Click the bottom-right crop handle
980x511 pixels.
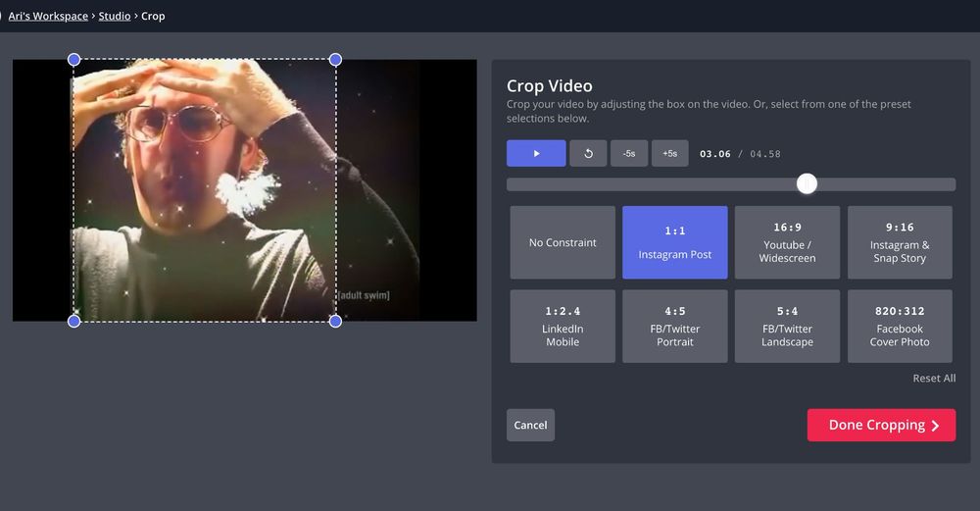pos(335,321)
